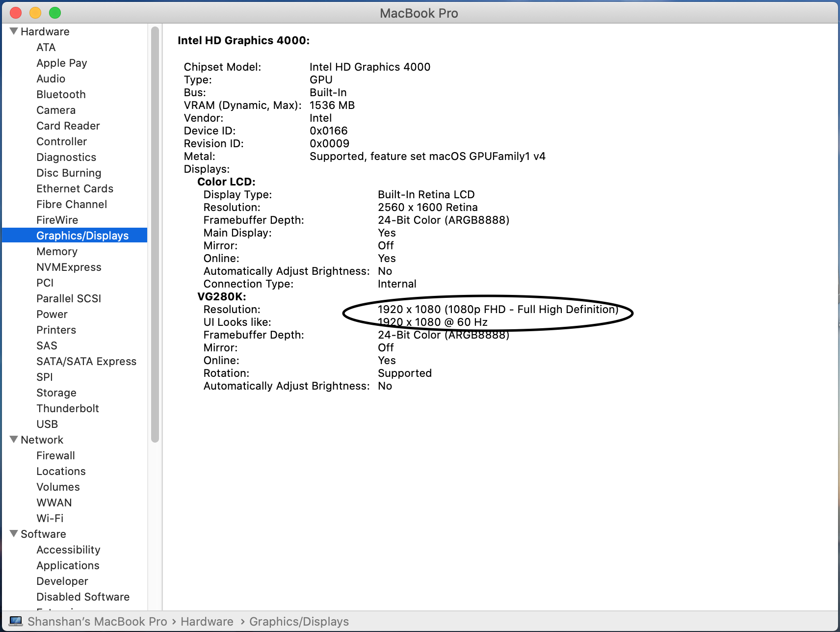Open the Power entry

tap(52, 314)
